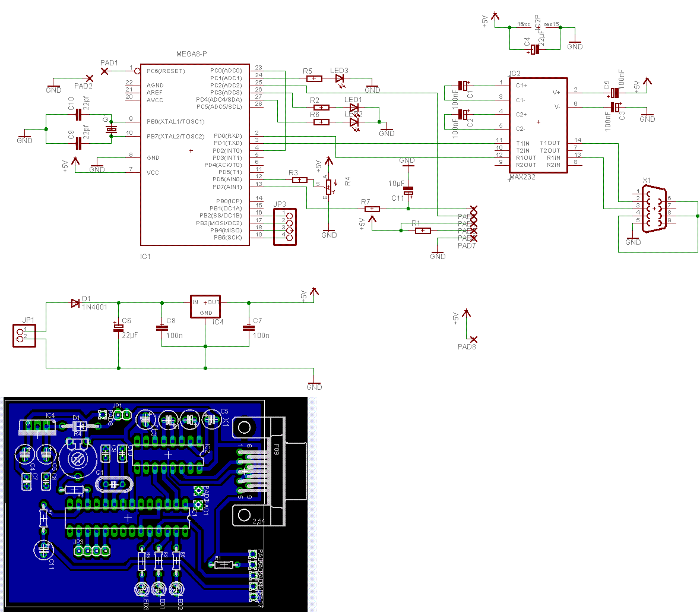Select the Q1 crystal symbol

(111, 129)
